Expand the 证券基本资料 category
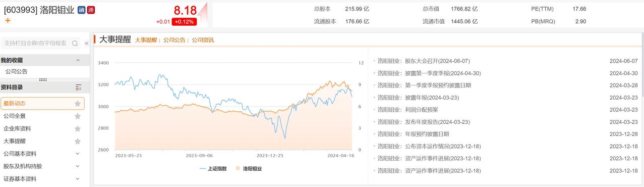 point(78,179)
